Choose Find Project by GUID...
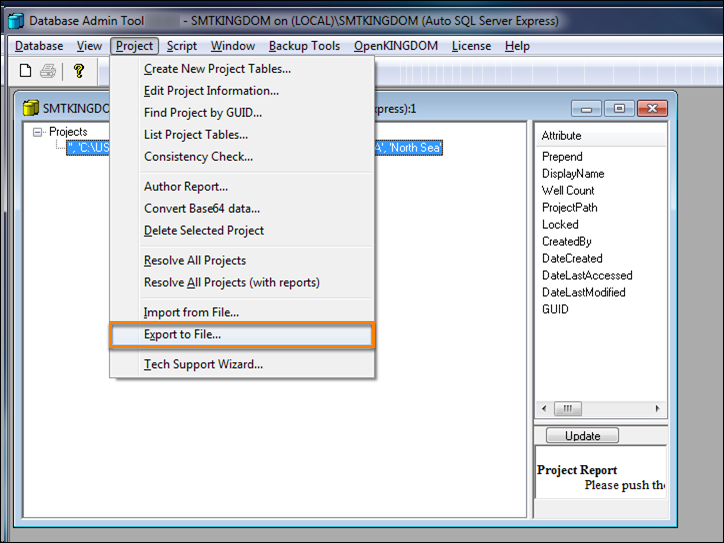Screen dimensions: 724x543 coord(242,113)
